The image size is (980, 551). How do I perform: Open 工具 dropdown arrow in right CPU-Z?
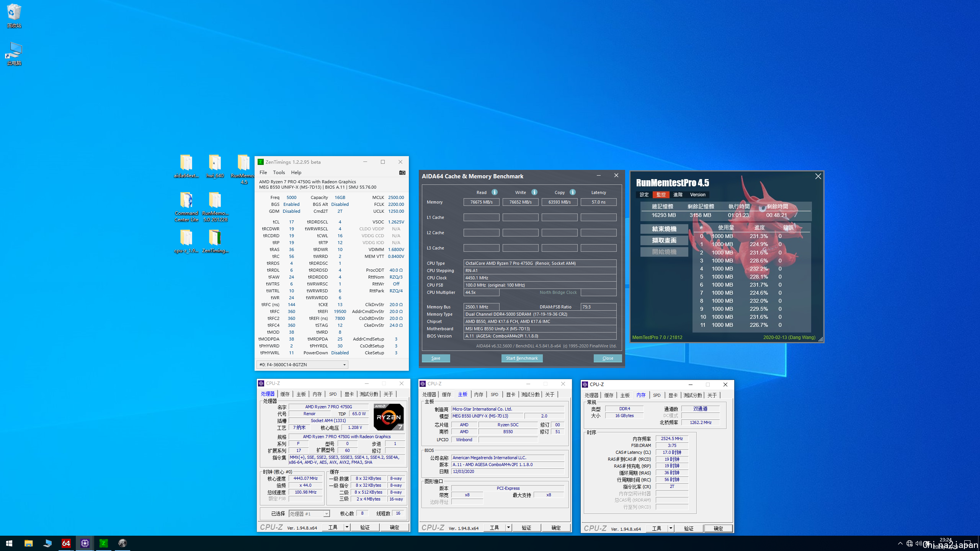[x=671, y=528]
